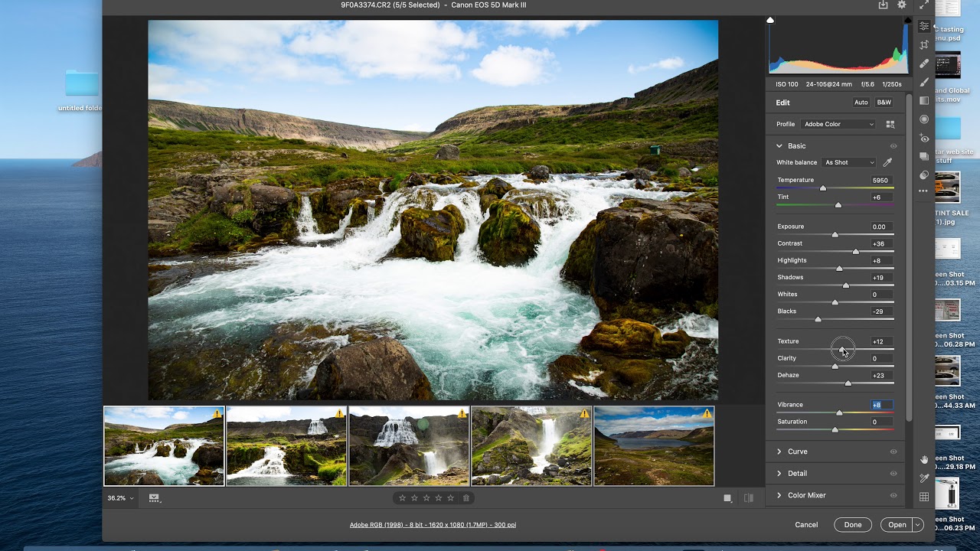
Task: Click the default settings toggle square icon
Action: click(x=727, y=498)
